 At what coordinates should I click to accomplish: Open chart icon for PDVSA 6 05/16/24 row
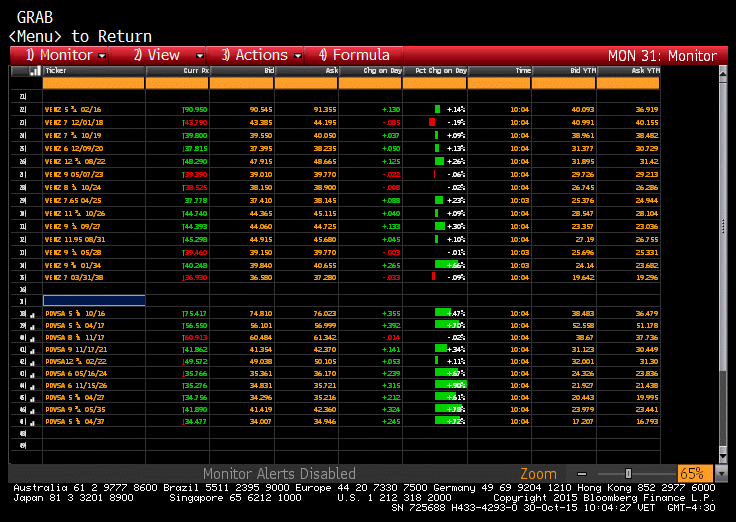point(32,375)
